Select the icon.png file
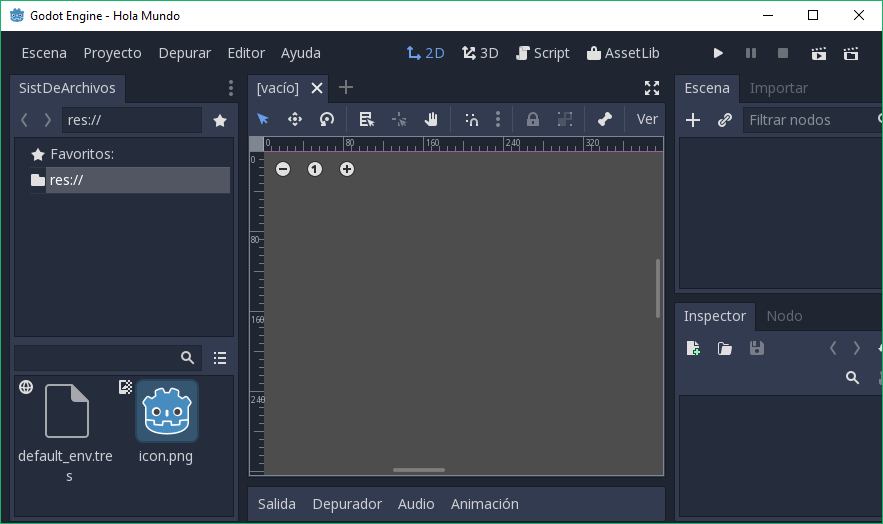 (x=166, y=422)
